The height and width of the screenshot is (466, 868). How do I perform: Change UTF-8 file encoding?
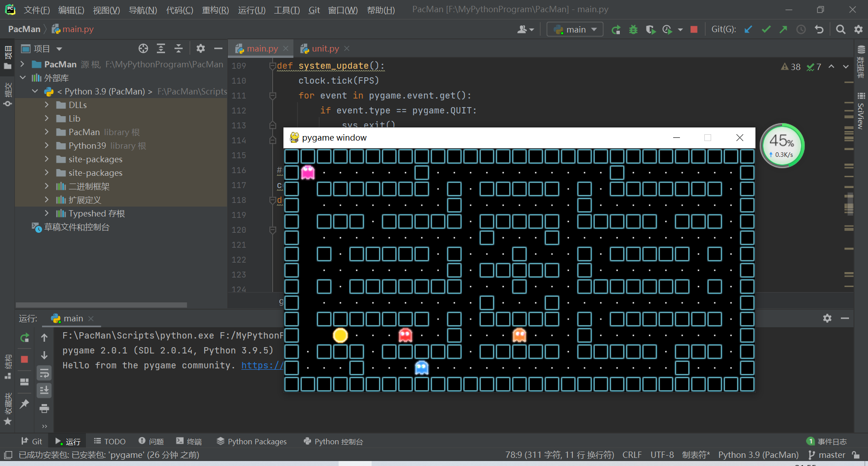click(662, 455)
